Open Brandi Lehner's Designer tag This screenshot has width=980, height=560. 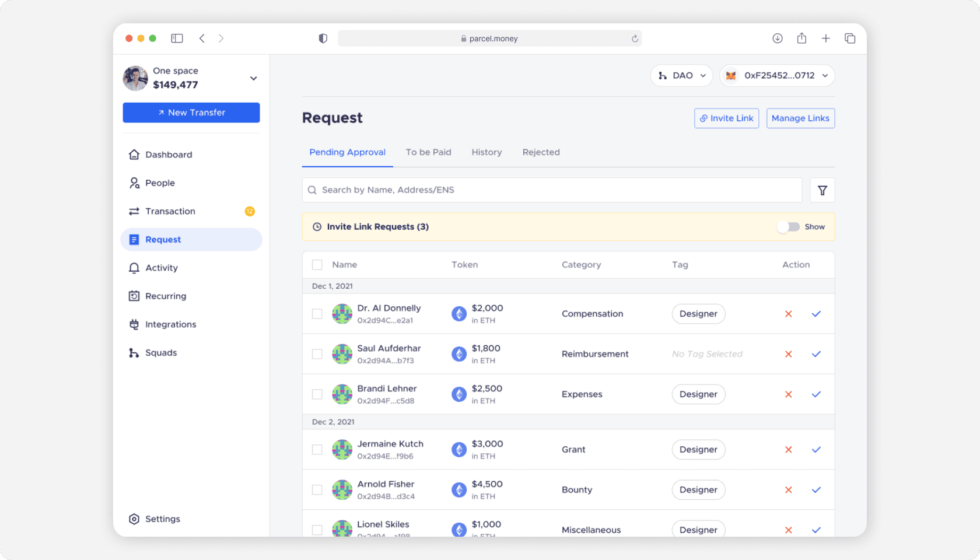(698, 394)
